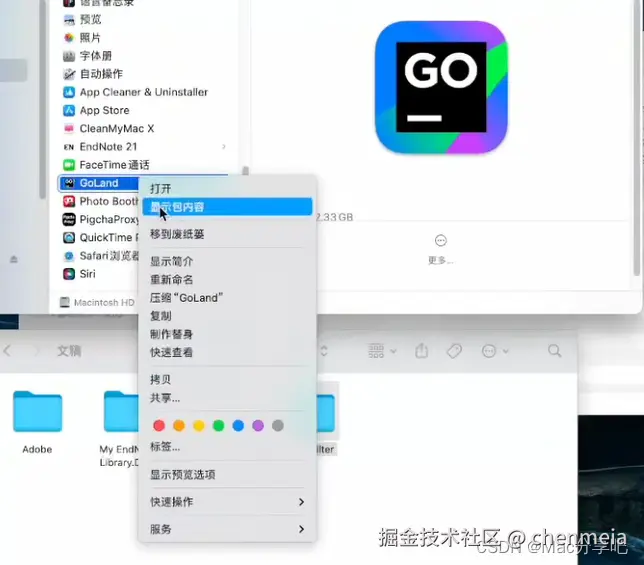Screen dimensions: 644x565
Task: Apply the gray tag color
Action: click(278, 426)
